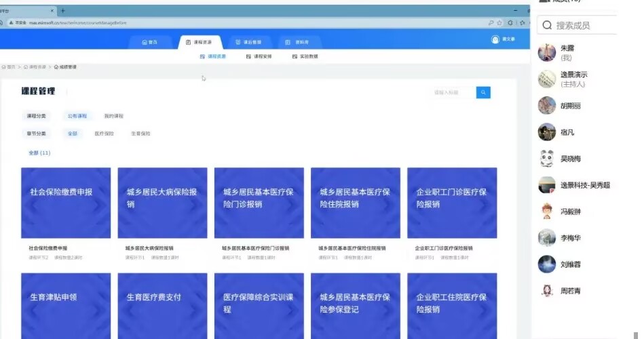Screen dimensions: 644x339
Task: Click the 课程资源 breadcrumb link
Action: (x=35, y=67)
